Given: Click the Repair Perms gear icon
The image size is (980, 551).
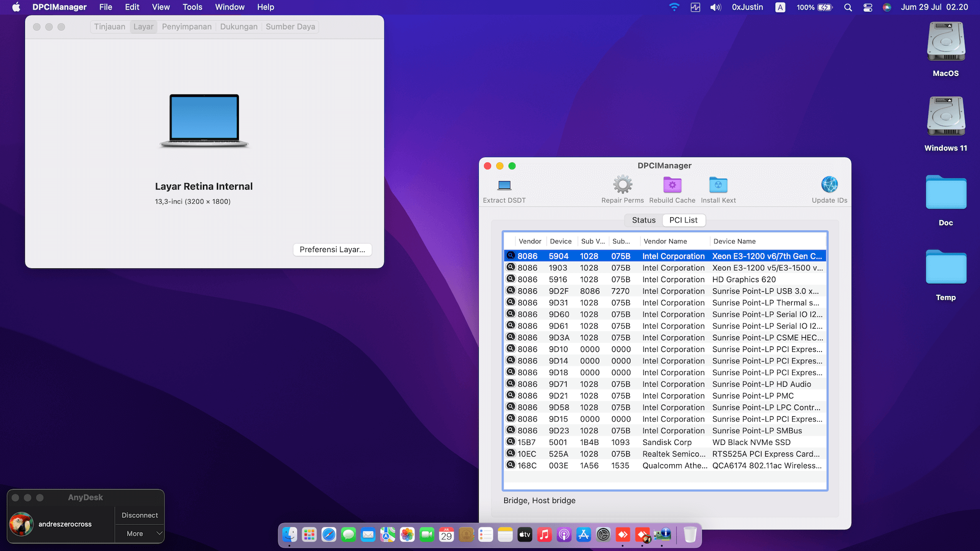Looking at the screenshot, I should pos(622,185).
